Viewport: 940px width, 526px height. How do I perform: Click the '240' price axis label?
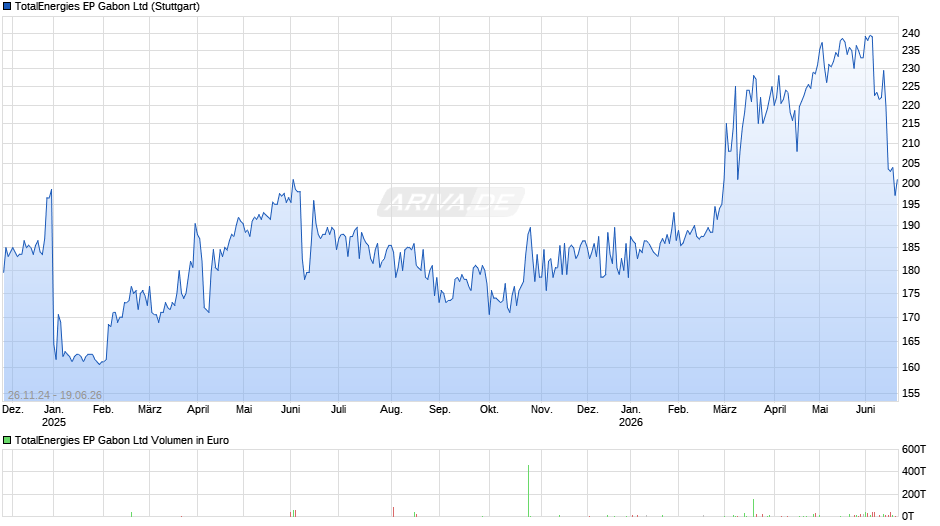[911, 34]
